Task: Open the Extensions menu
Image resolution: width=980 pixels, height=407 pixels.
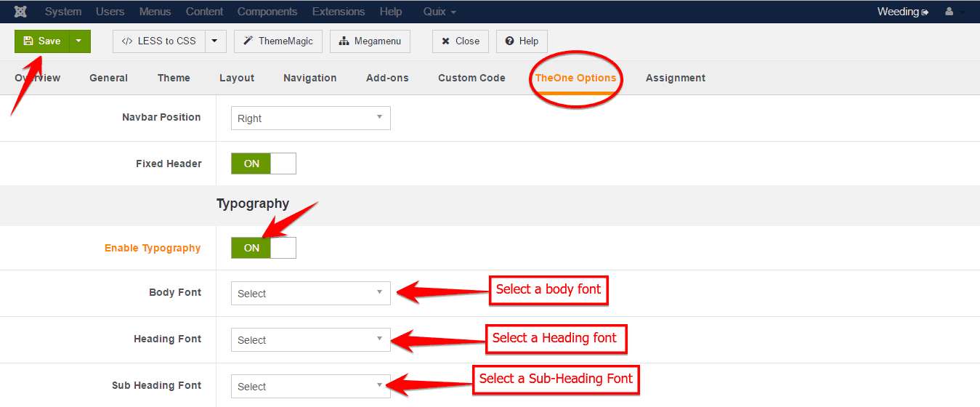Action: tap(339, 12)
